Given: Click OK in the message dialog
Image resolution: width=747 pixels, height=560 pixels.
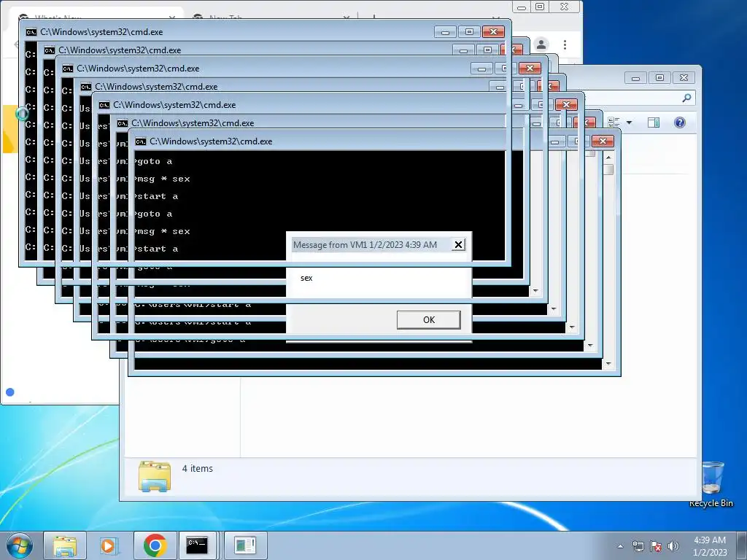Looking at the screenshot, I should [428, 319].
